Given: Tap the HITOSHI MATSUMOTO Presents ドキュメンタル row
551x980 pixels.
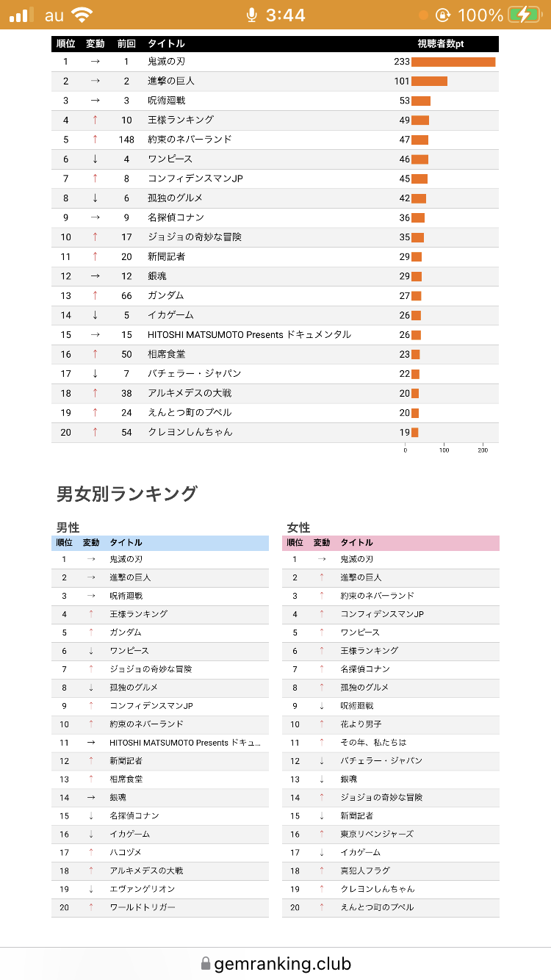Looking at the screenshot, I should pyautogui.click(x=249, y=335).
